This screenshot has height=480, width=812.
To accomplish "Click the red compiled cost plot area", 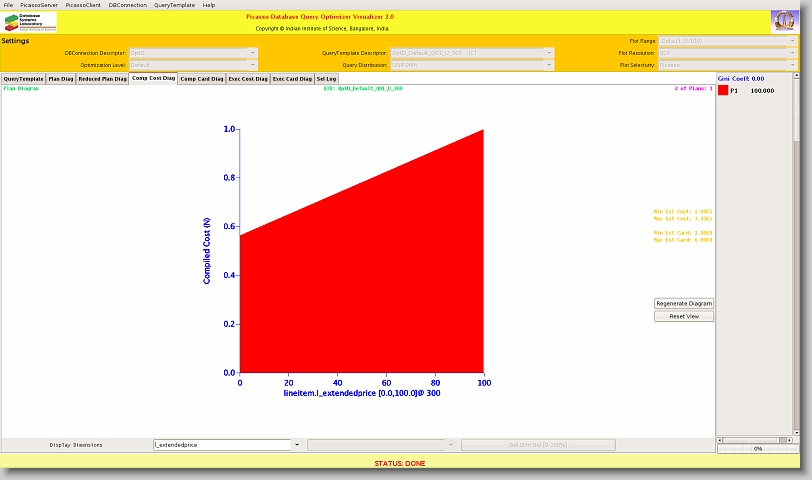I will pos(360,300).
